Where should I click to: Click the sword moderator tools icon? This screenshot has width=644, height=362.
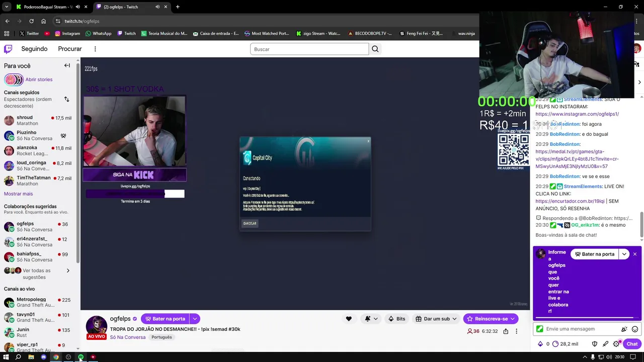[605, 344]
